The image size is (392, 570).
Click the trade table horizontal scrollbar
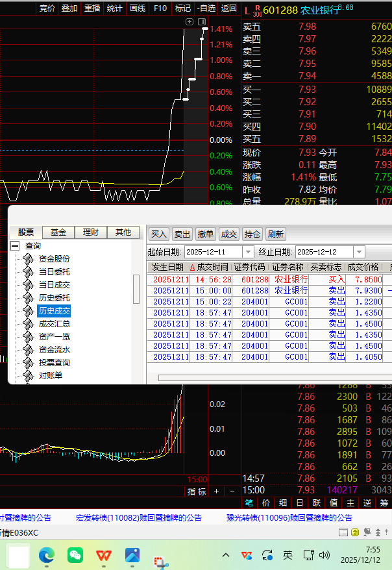coord(275,378)
